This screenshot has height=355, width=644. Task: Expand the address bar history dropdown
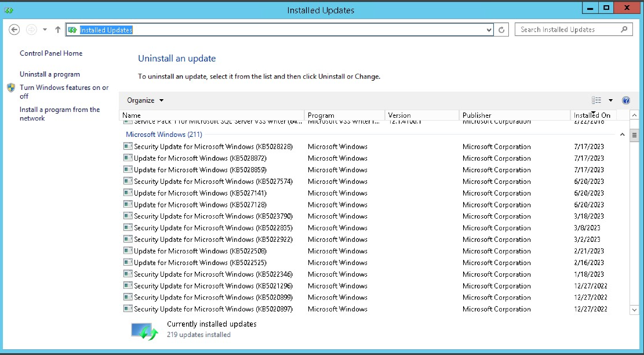[x=489, y=30]
